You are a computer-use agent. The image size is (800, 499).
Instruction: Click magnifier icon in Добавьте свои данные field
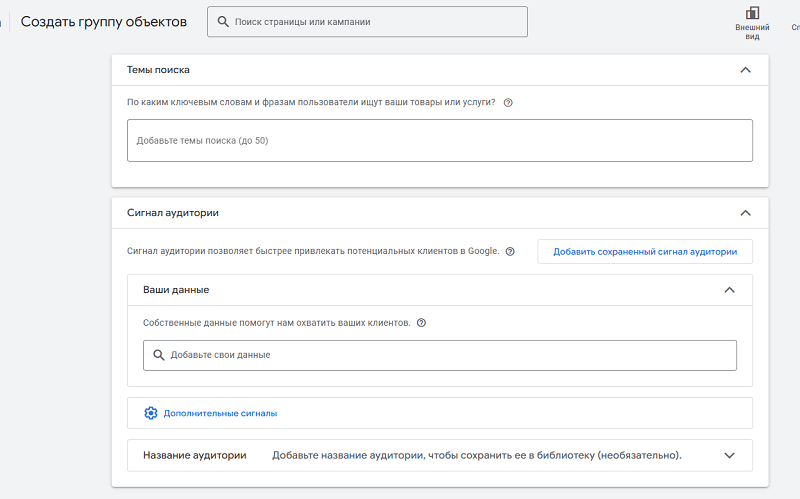point(159,355)
